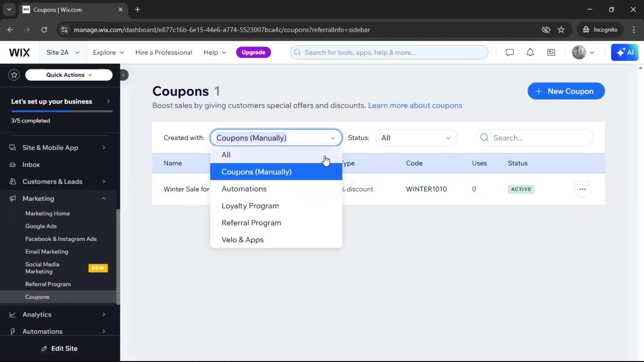This screenshot has width=644, height=362.
Task: Click the New Coupon button
Action: point(566,91)
